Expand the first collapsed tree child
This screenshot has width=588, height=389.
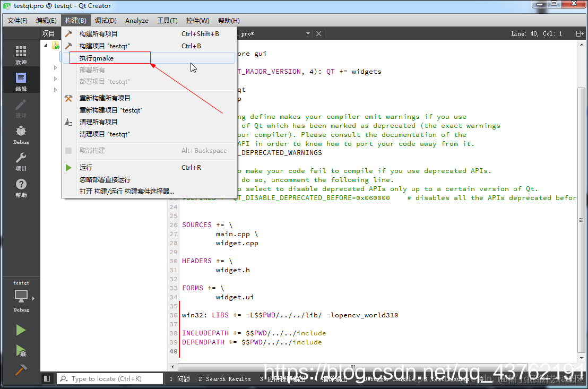pos(55,68)
